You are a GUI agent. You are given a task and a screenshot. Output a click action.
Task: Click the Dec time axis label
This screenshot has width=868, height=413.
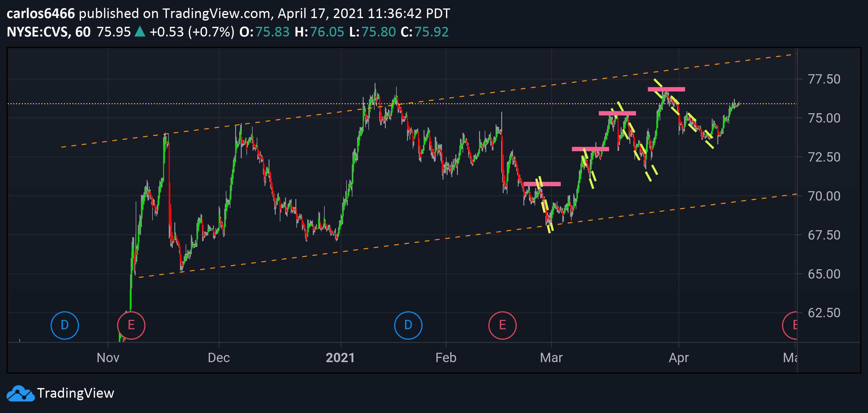click(219, 357)
